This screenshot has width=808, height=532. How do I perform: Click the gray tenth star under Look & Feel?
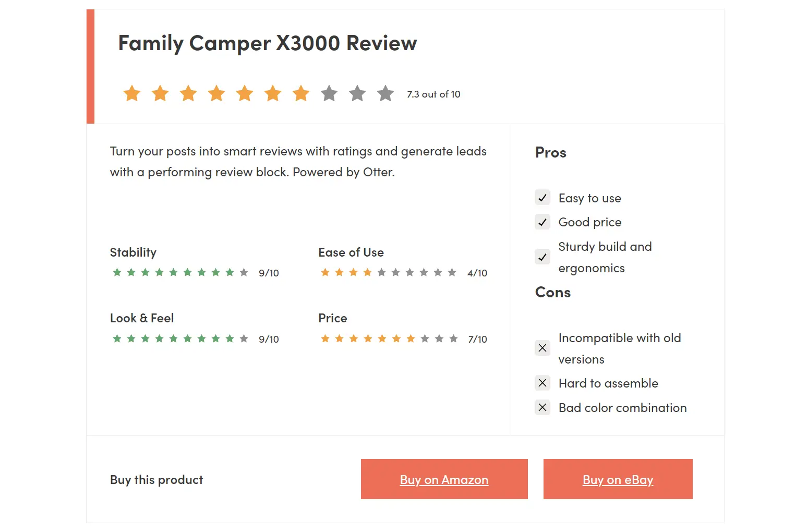[244, 338]
